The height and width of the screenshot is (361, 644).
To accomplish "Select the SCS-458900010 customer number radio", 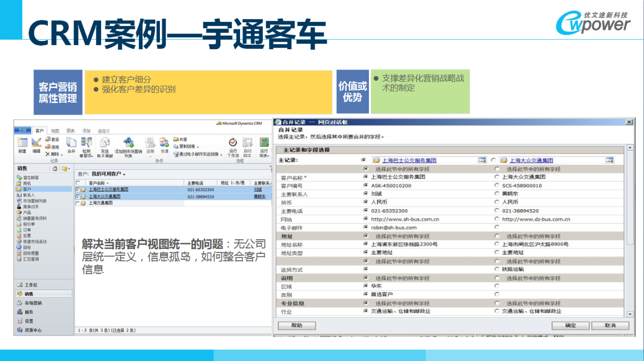I will (x=497, y=185).
